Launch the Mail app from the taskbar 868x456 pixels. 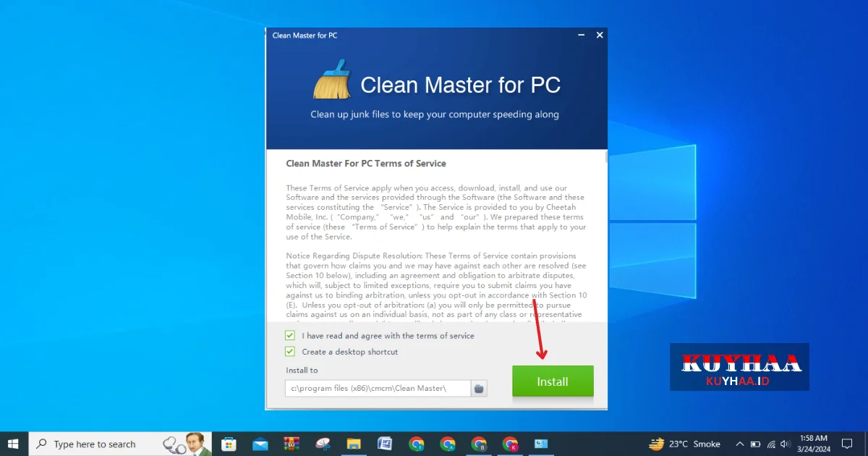(260, 444)
